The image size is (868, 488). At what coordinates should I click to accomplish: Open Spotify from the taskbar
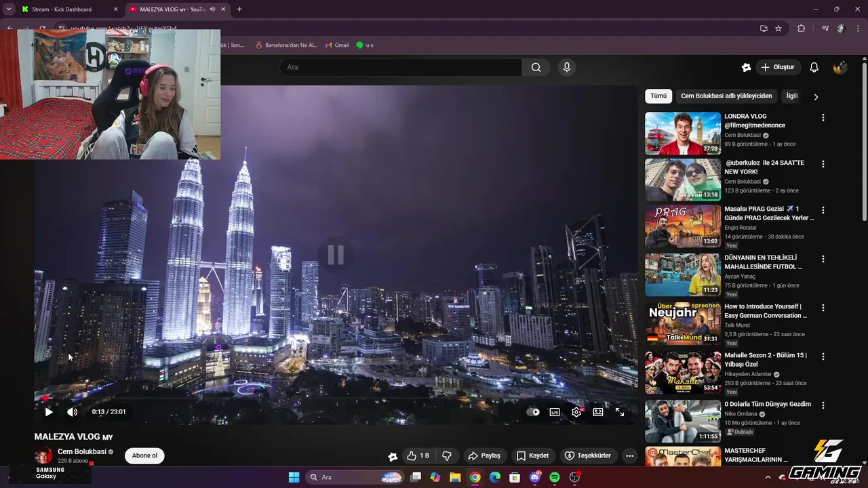pos(555,477)
